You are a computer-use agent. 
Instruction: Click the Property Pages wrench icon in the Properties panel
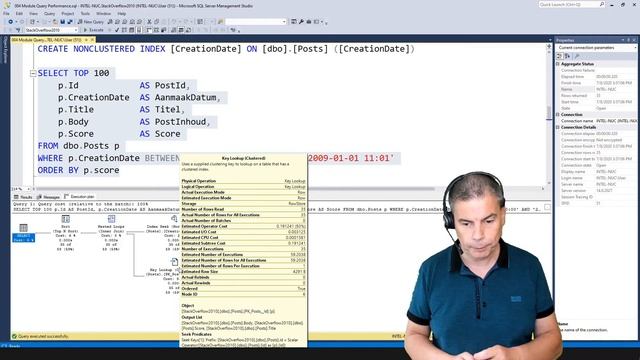coord(577,56)
